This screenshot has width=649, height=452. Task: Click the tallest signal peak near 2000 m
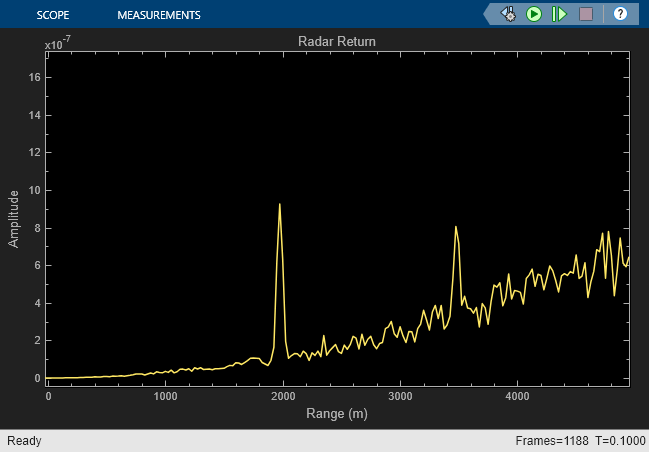(x=280, y=204)
